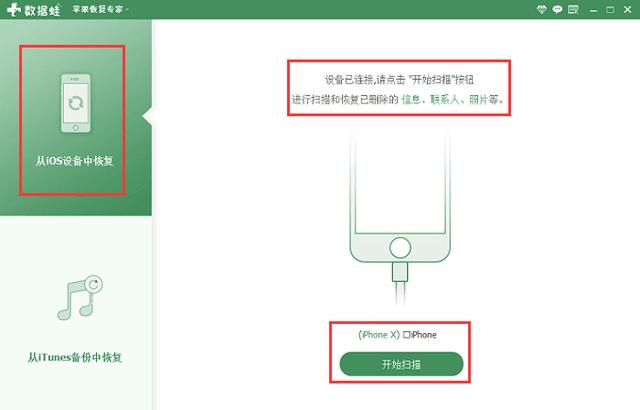Maximize the application window
Image resolution: width=640 pixels, height=410 pixels.
[610, 9]
